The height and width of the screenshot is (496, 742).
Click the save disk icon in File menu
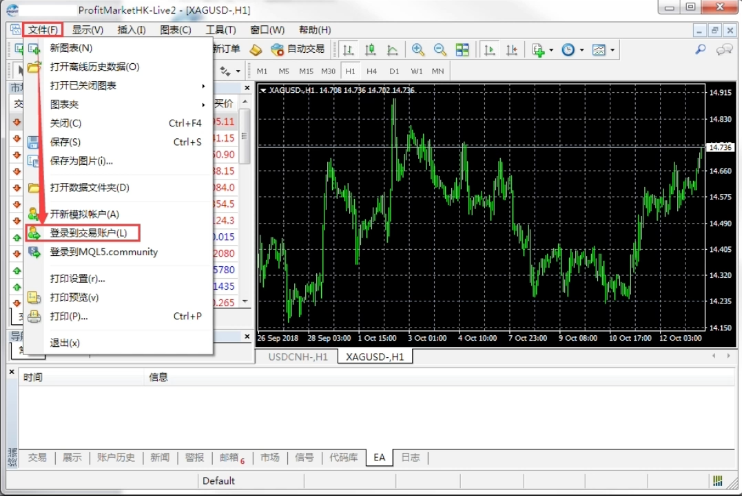click(34, 142)
